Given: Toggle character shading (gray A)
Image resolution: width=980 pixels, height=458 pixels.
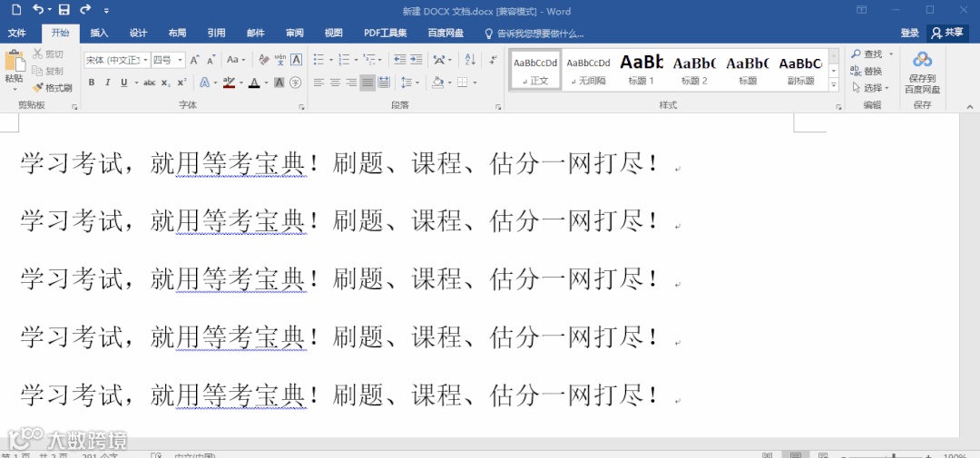Looking at the screenshot, I should 279,83.
